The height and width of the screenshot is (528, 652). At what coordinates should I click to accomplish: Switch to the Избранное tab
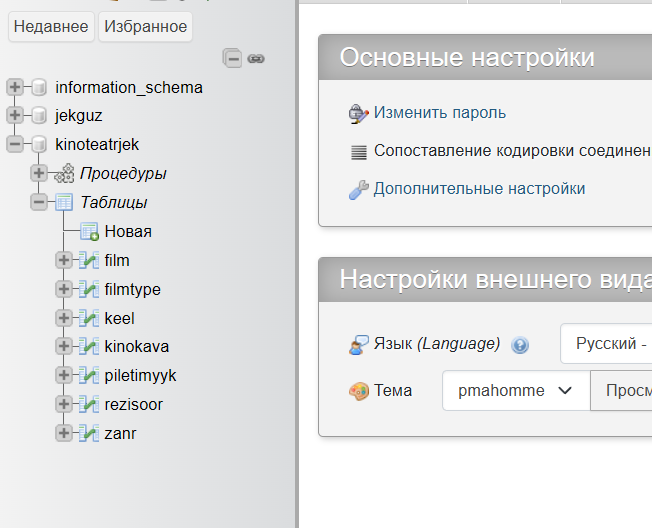click(146, 27)
